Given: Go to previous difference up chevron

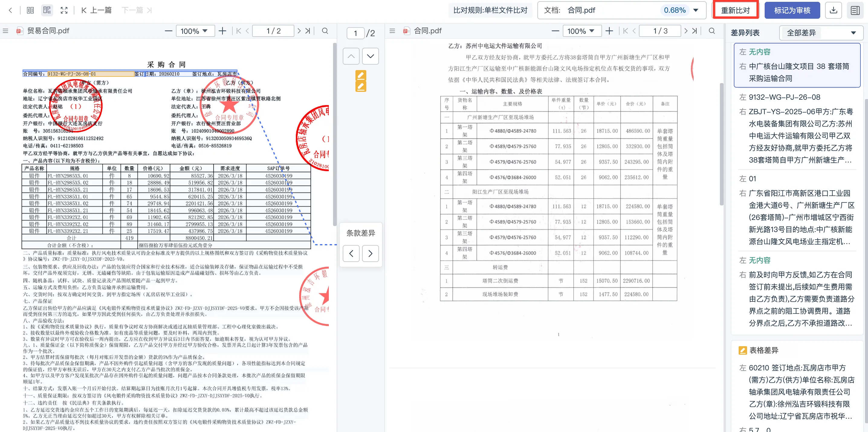Looking at the screenshot, I should [351, 56].
